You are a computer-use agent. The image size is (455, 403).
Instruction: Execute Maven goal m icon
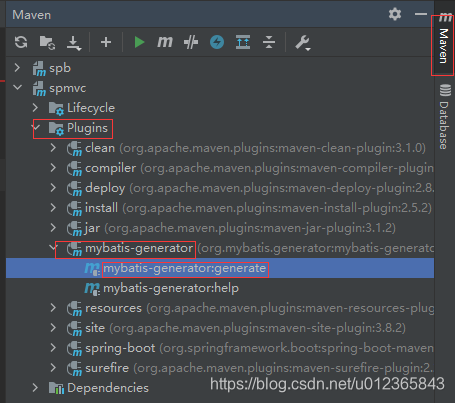click(165, 42)
